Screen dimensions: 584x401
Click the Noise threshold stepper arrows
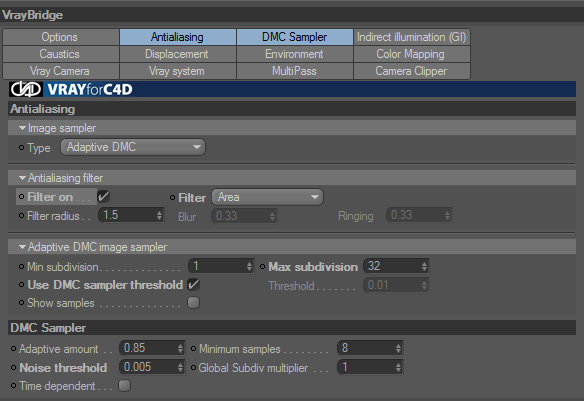(x=180, y=367)
